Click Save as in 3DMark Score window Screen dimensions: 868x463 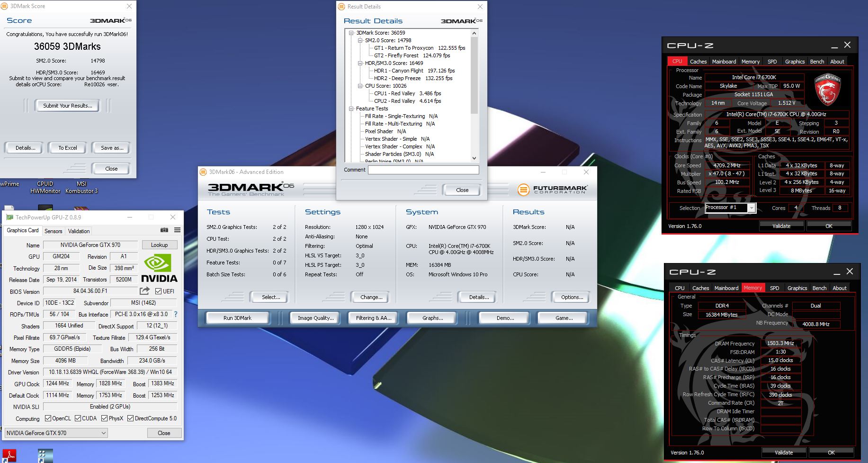click(112, 148)
